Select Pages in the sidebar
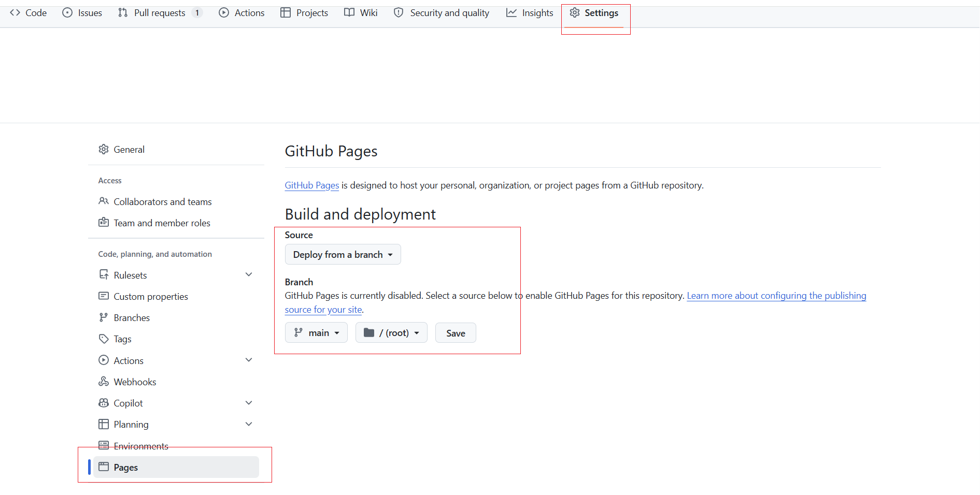Viewport: 980px width, 495px height. pyautogui.click(x=176, y=467)
